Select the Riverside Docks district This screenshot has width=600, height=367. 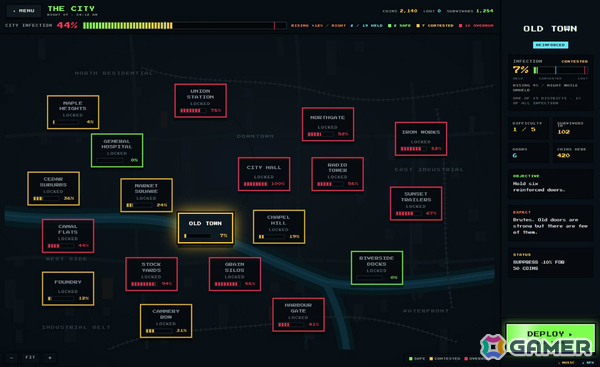coord(377,268)
